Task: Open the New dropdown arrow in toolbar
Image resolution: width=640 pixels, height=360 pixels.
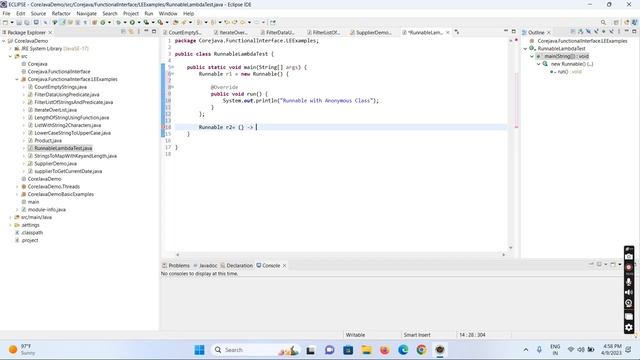Action: [12, 22]
